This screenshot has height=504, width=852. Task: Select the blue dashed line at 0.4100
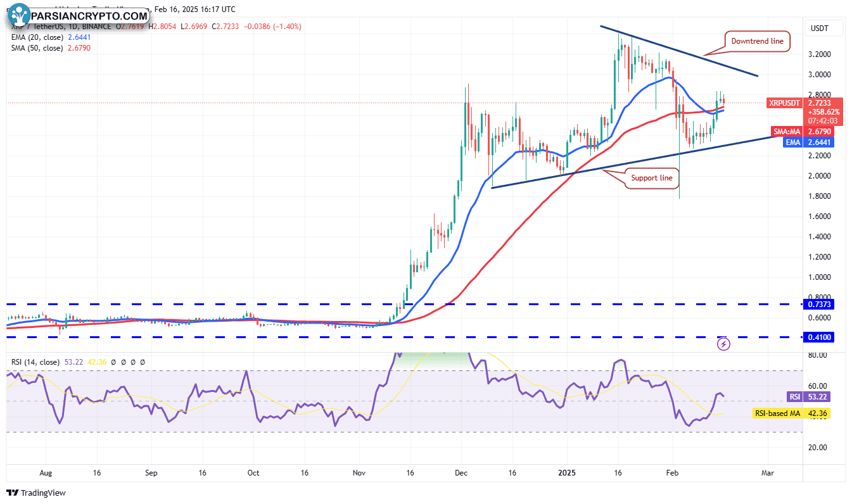click(404, 337)
